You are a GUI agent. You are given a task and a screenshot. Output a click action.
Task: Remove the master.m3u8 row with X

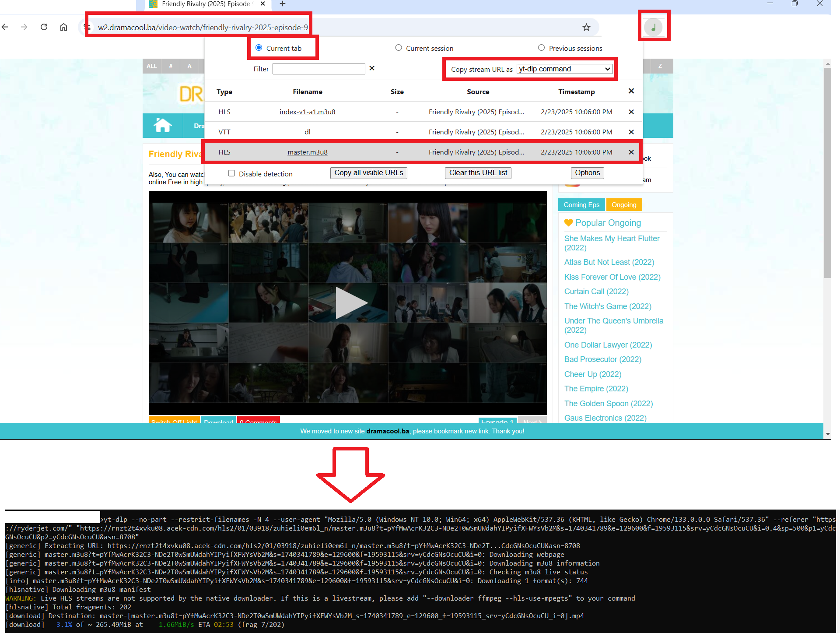click(631, 152)
